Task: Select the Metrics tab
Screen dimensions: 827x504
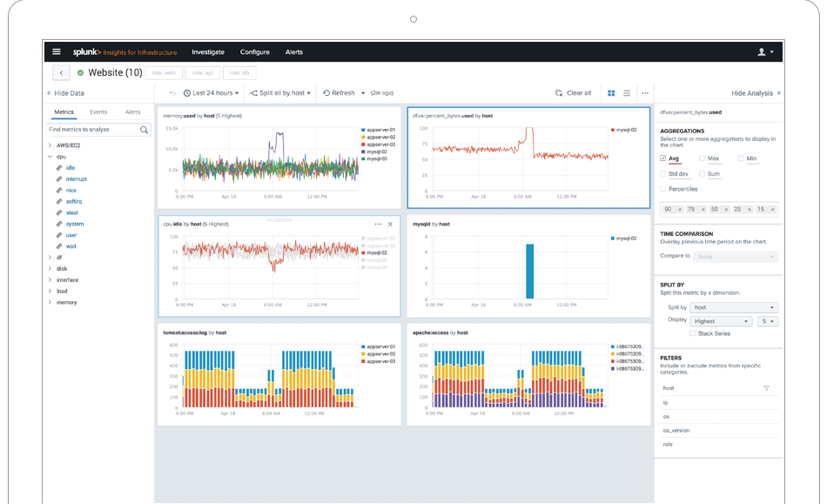Action: (x=64, y=112)
